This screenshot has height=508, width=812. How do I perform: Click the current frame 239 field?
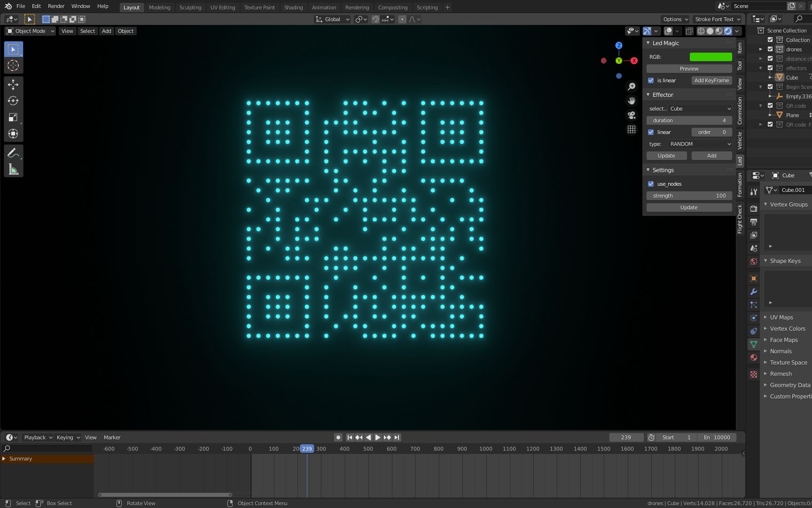[x=626, y=437]
